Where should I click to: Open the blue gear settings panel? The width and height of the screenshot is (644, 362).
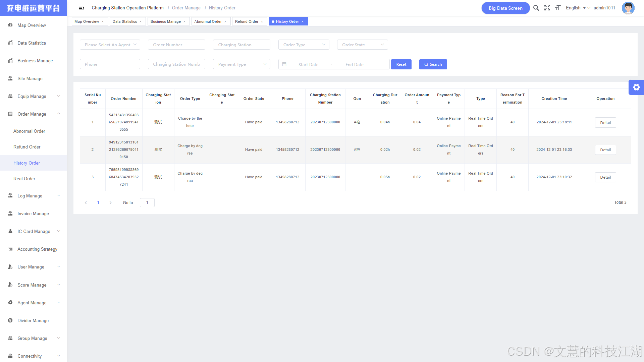(x=636, y=87)
